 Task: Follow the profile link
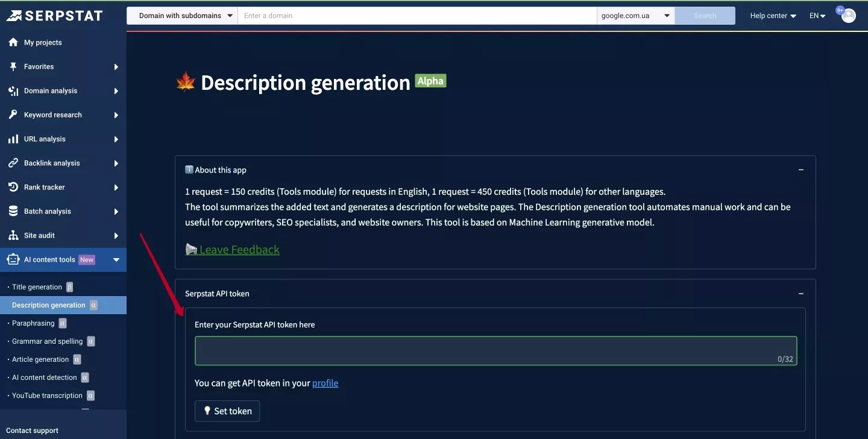click(x=325, y=383)
